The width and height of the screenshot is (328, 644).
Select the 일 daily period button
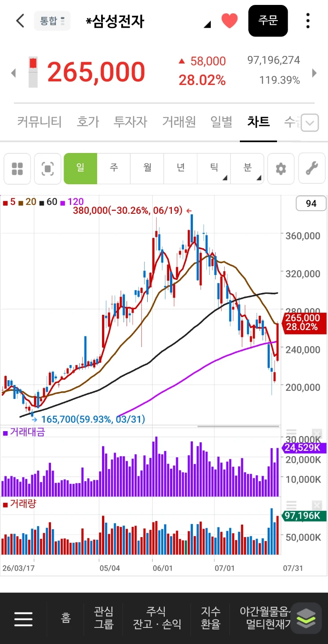pyautogui.click(x=81, y=169)
